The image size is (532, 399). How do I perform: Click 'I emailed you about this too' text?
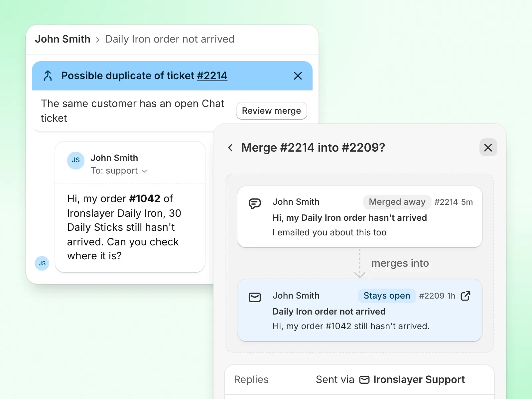tap(330, 232)
